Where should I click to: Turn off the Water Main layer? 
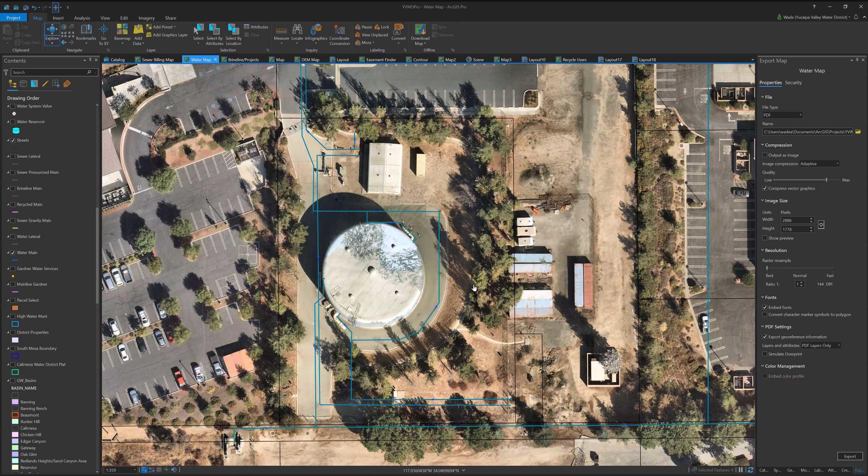pos(13,252)
